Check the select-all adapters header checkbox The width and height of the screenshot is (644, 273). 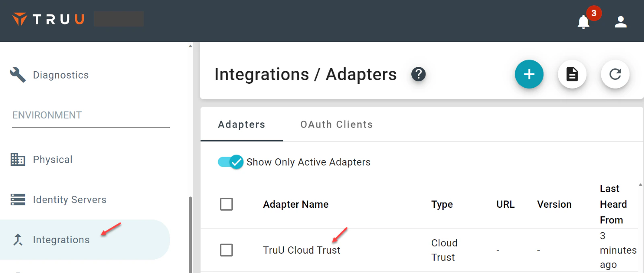coord(226,204)
